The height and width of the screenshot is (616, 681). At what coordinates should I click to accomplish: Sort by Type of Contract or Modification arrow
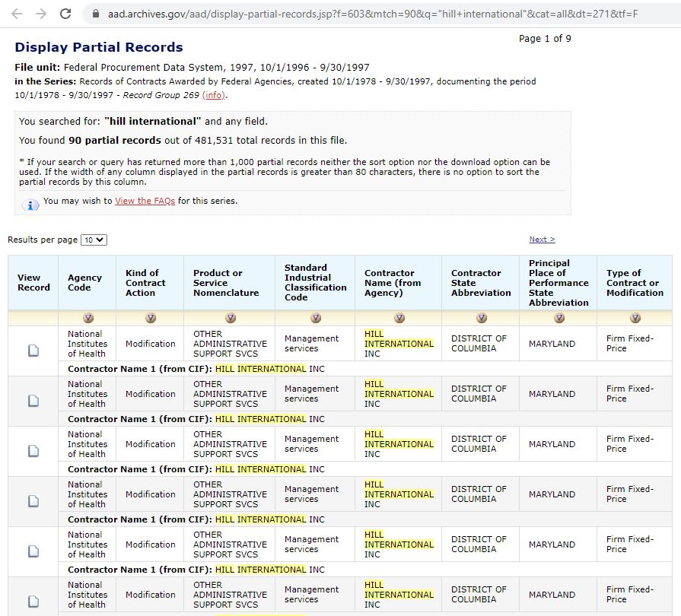635,318
